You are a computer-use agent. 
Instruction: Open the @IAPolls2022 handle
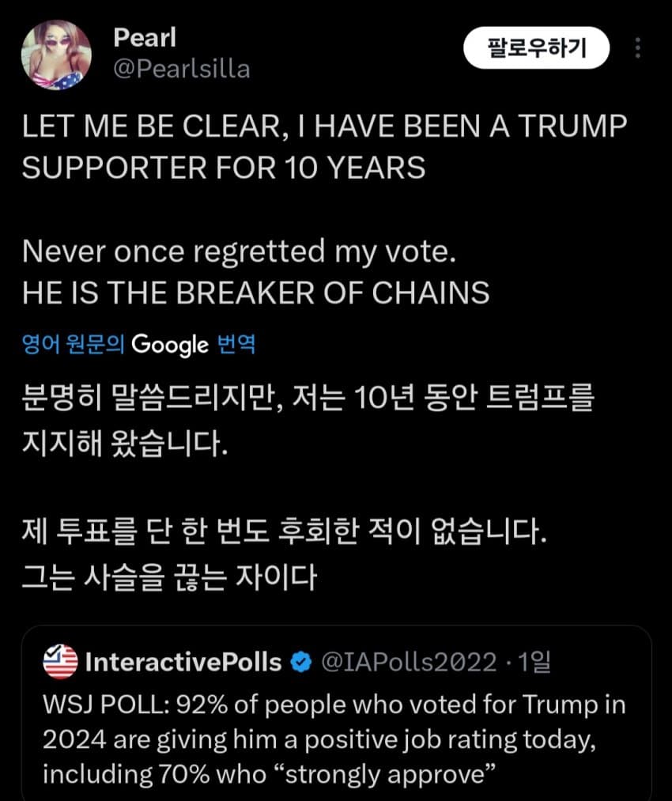pos(409,662)
